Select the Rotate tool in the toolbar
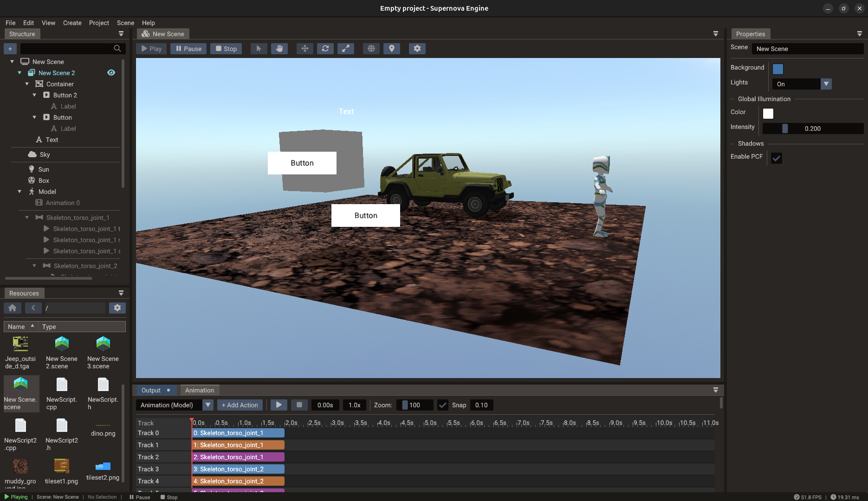This screenshot has width=868, height=501. [325, 48]
